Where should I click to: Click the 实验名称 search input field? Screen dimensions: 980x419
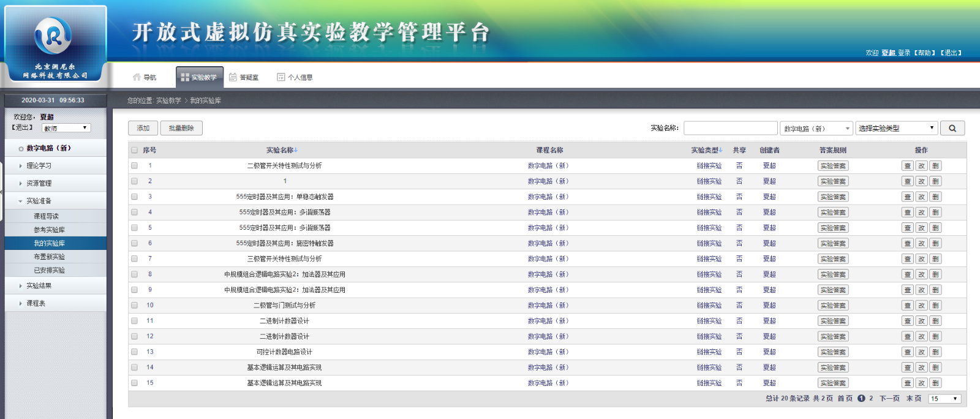pyautogui.click(x=730, y=128)
